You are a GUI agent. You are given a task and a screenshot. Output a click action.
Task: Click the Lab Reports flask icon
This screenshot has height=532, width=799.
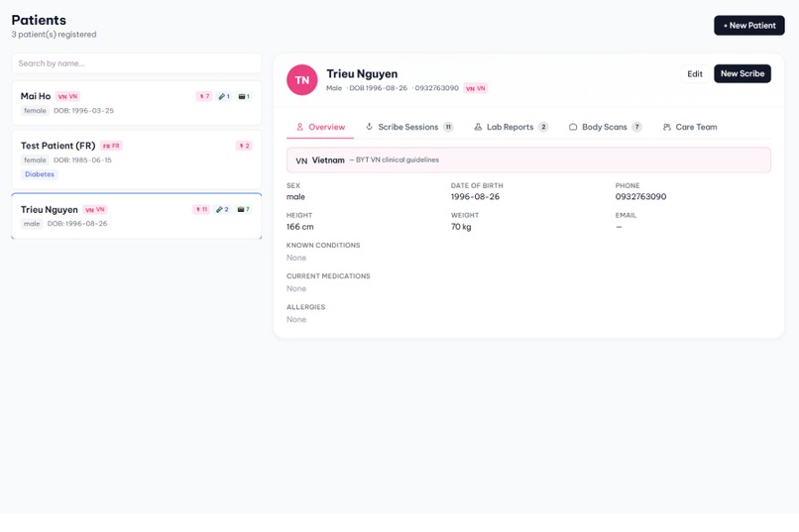click(x=478, y=127)
